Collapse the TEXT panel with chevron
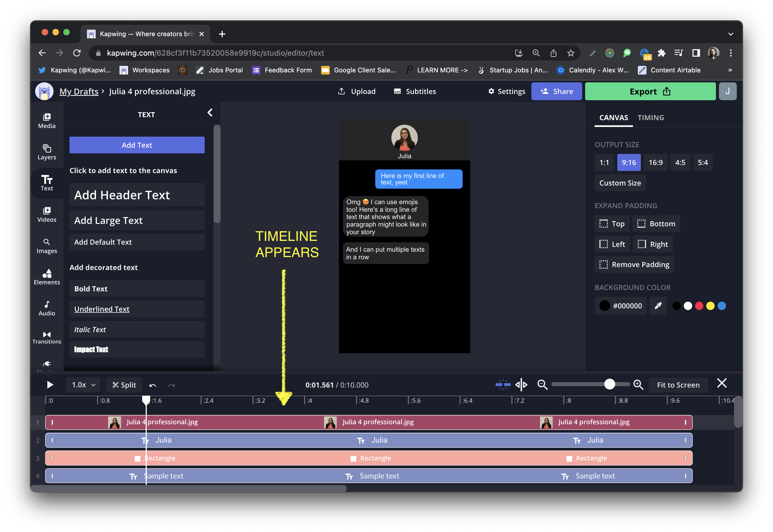The width and height of the screenshot is (773, 532). [210, 113]
